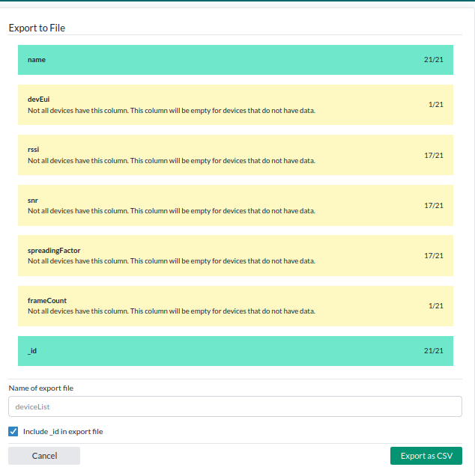Click the export file name input field
This screenshot has width=475, height=476.
(x=235, y=406)
